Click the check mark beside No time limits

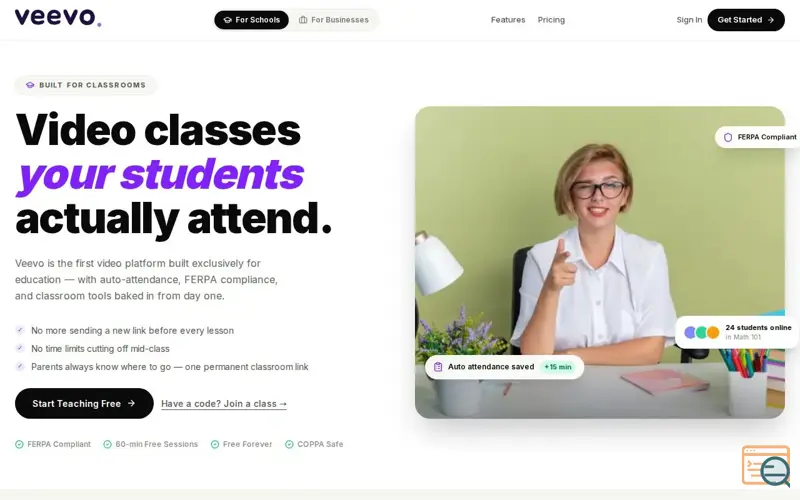pyautogui.click(x=20, y=348)
